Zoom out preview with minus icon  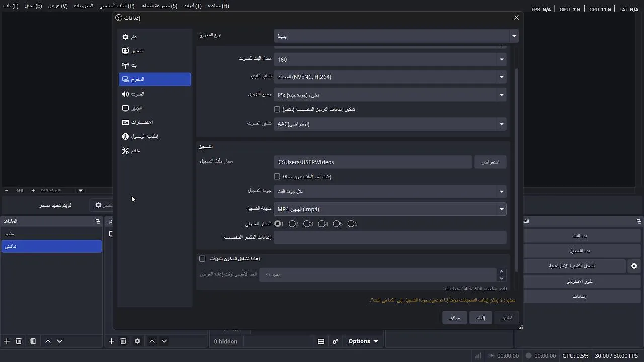(6, 191)
